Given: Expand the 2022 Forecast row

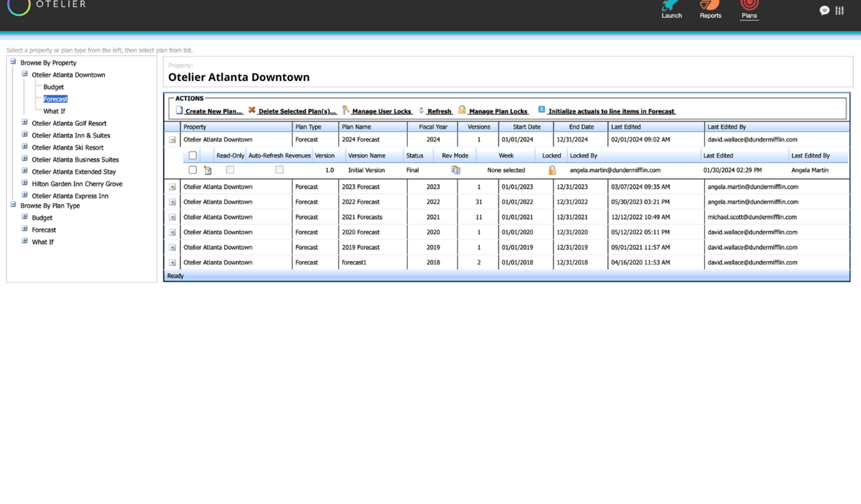Looking at the screenshot, I should pos(172,202).
